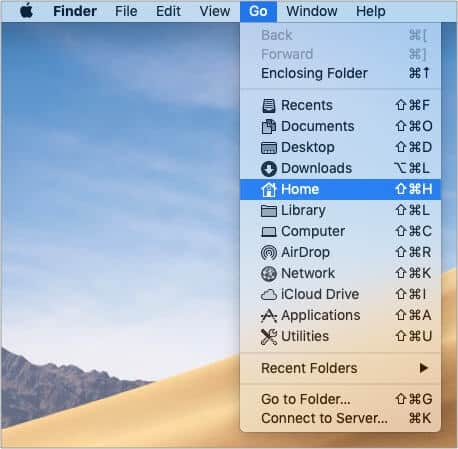Click the ⇧⌘A shortcut next to Applications
This screenshot has height=449, width=458.
(413, 315)
